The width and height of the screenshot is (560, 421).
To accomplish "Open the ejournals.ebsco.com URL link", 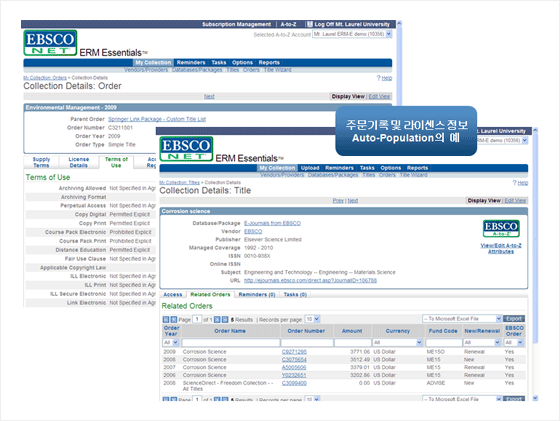I will tap(310, 280).
